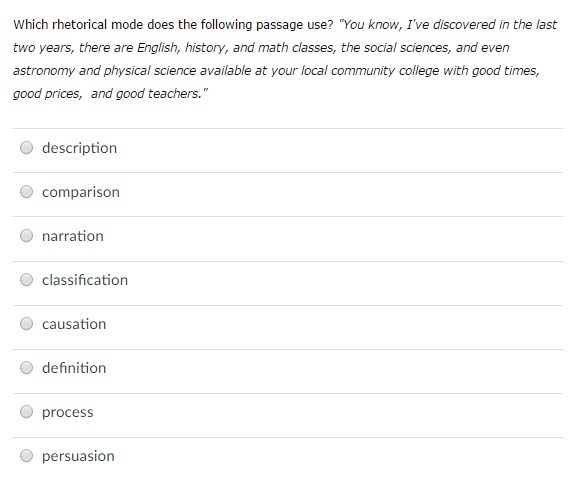Pick the causation radio option
570x479 pixels.
tap(26, 323)
